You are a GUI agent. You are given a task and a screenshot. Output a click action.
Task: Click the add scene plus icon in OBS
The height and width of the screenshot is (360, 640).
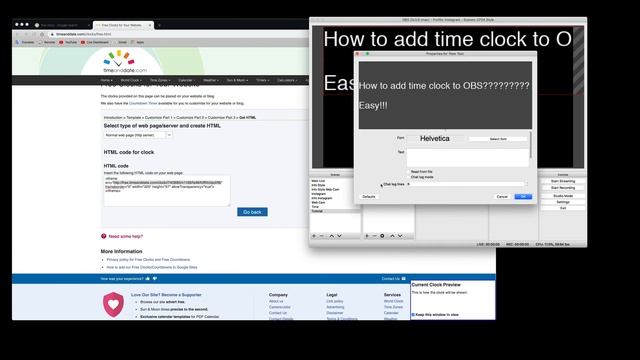(314, 236)
